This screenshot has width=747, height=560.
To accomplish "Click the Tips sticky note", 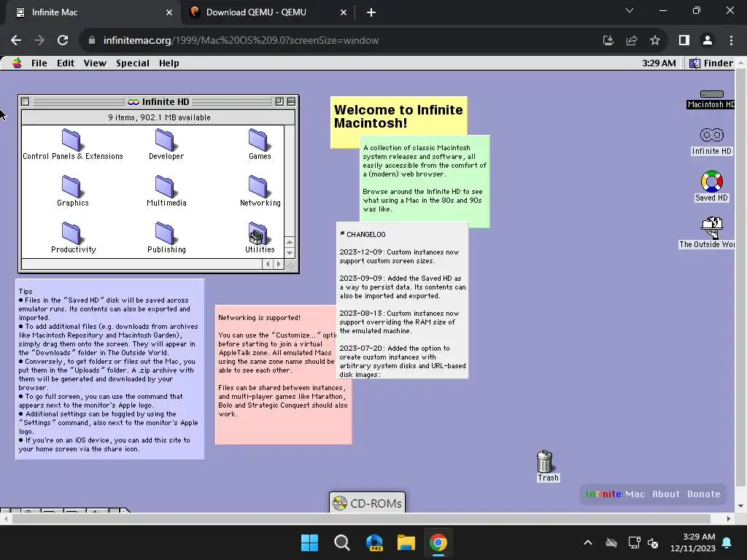I will pos(110,370).
